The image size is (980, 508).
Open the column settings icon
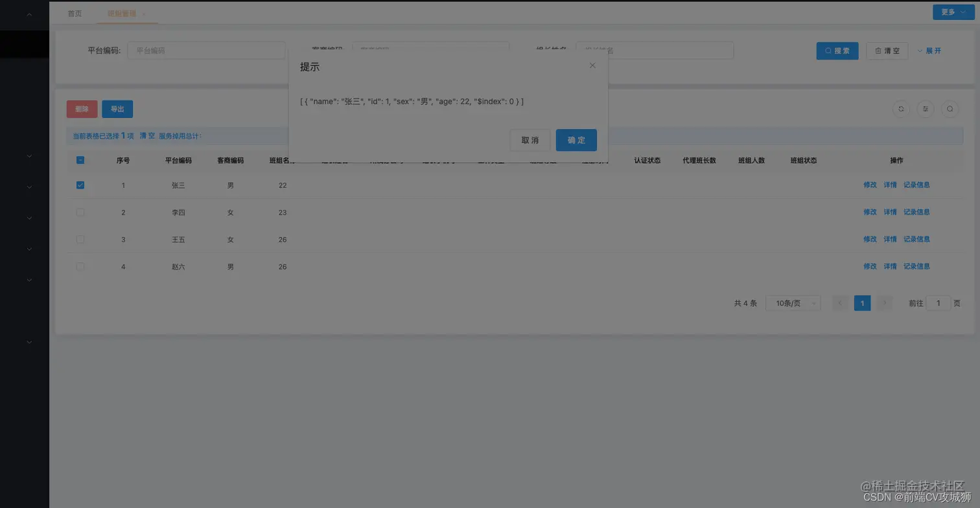tap(926, 109)
